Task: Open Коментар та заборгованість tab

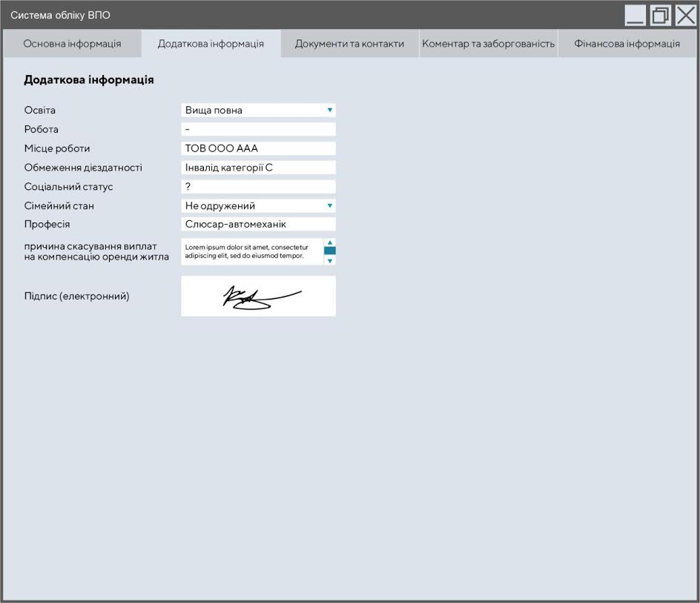Action: pos(488,44)
